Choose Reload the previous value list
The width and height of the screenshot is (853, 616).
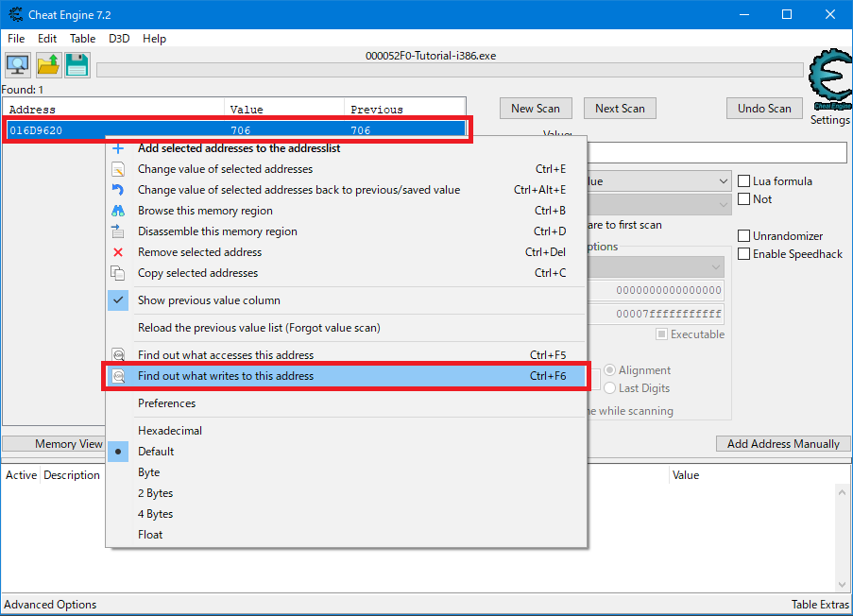coord(346,328)
